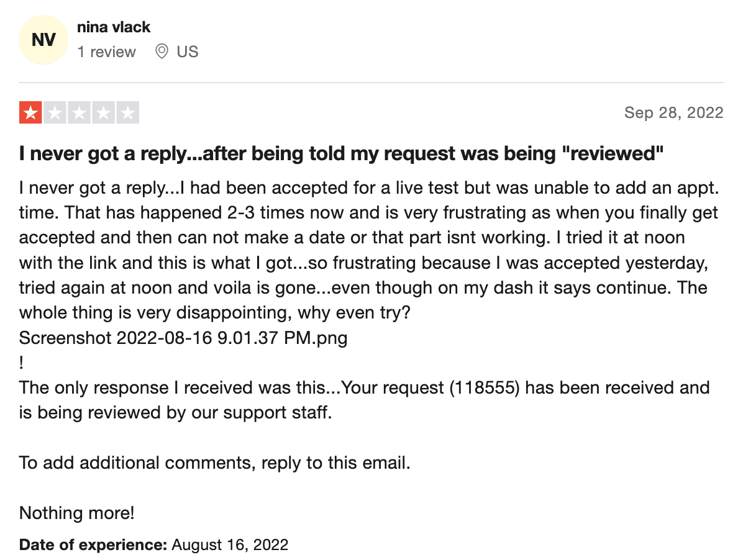Click the August 16, 2022 experience date
This screenshot has height=560, width=743.
coord(230,545)
